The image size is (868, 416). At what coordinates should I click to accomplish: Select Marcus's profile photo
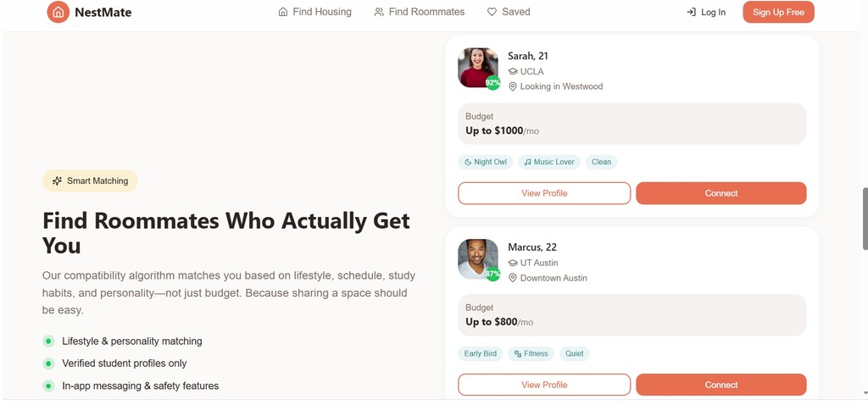pyautogui.click(x=478, y=259)
